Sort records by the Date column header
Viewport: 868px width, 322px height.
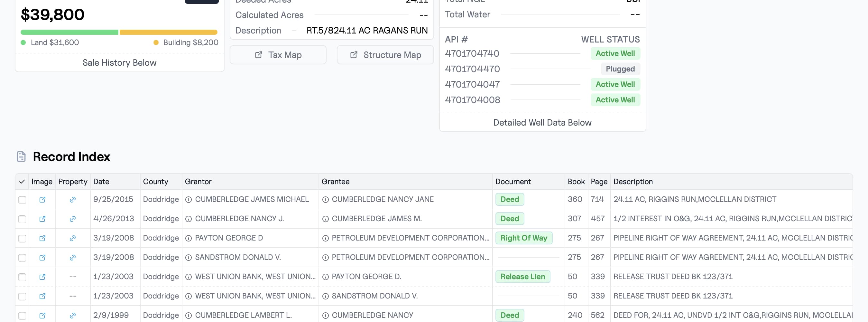pos(101,182)
